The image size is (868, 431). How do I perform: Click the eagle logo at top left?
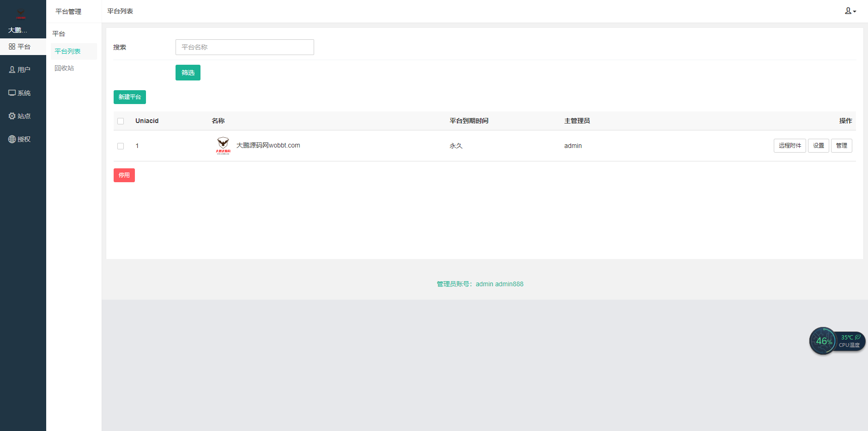point(21,14)
